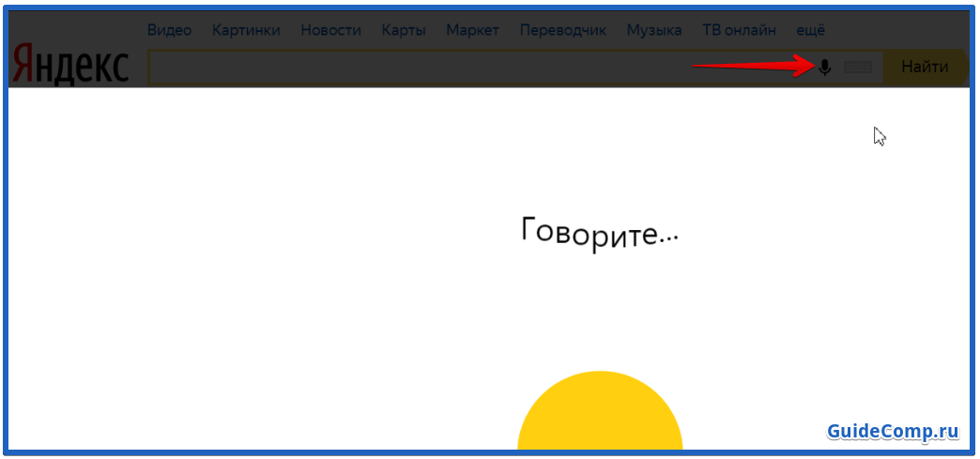Open the Музыка link
The height and width of the screenshot is (459, 980).
coord(654,30)
